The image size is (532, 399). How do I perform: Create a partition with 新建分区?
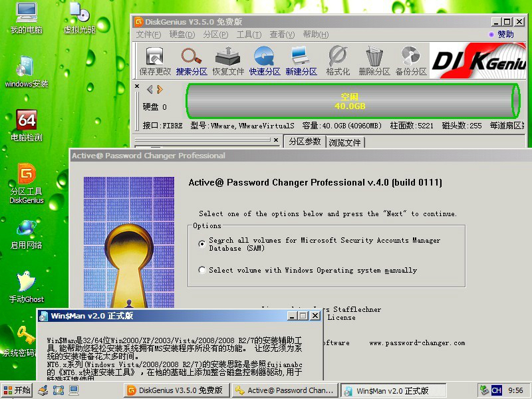pyautogui.click(x=300, y=60)
